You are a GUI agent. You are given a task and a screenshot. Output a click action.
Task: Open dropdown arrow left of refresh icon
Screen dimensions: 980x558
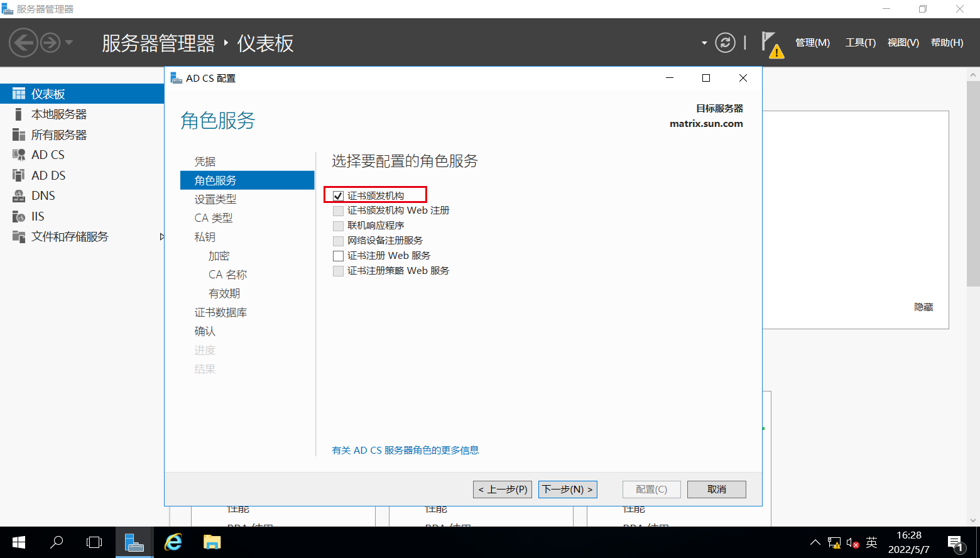point(704,43)
